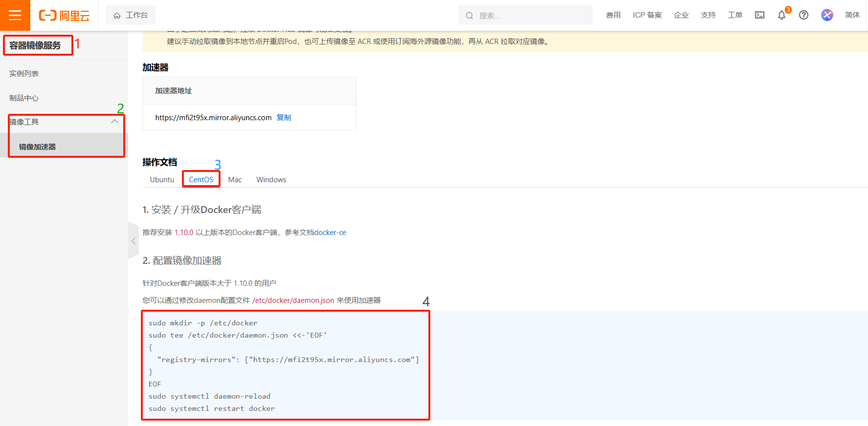The width and height of the screenshot is (868, 426).
Task: Switch to the CentOS tab
Action: tap(201, 179)
